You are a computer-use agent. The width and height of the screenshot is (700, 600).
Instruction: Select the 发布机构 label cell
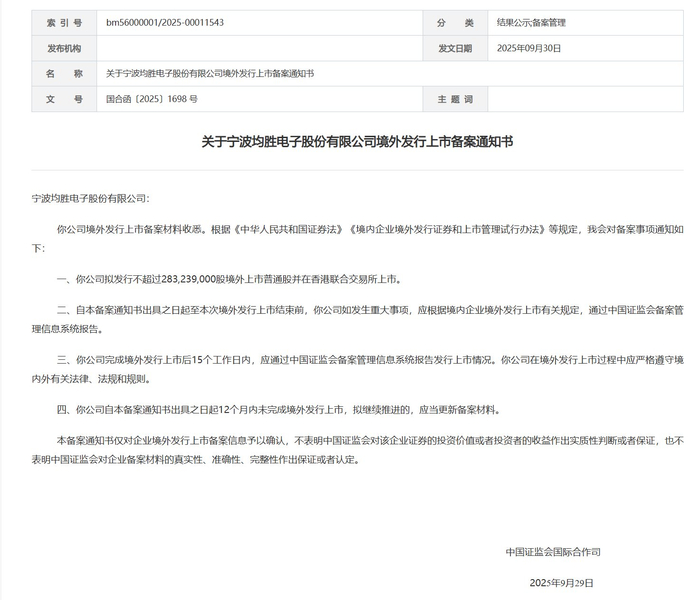click(x=64, y=48)
